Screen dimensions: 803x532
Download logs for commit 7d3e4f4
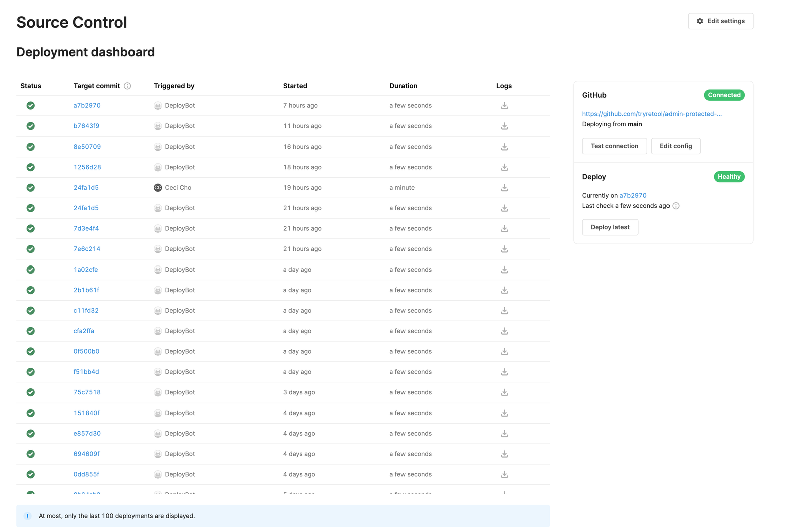click(x=504, y=229)
